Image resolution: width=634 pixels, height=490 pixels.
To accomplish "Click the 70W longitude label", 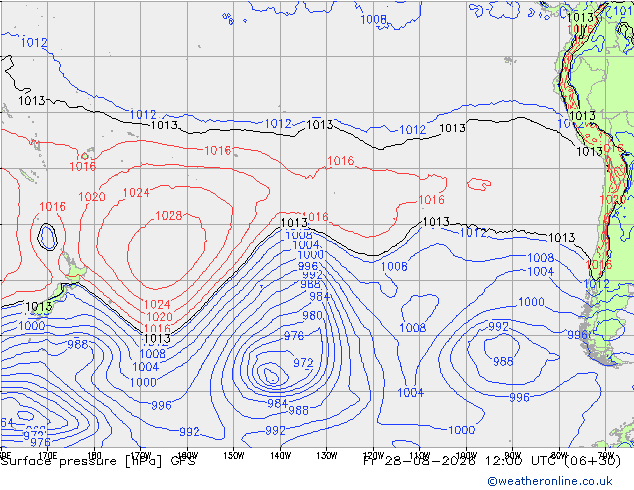I will click(x=606, y=456).
